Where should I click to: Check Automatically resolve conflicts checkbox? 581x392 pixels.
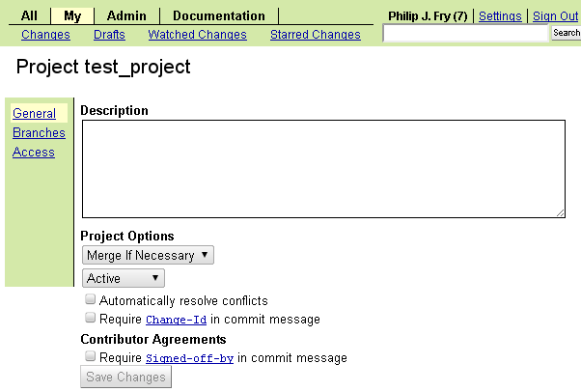(x=91, y=300)
